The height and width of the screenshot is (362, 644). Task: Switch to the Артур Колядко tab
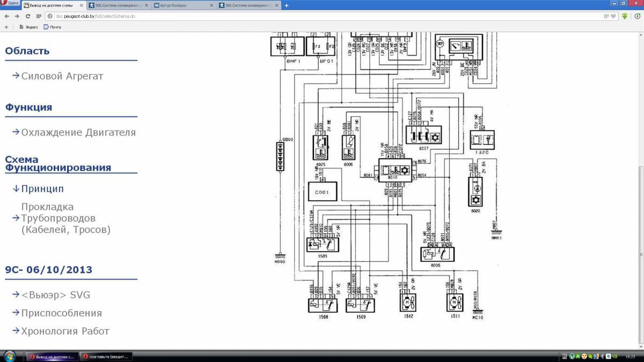click(182, 5)
